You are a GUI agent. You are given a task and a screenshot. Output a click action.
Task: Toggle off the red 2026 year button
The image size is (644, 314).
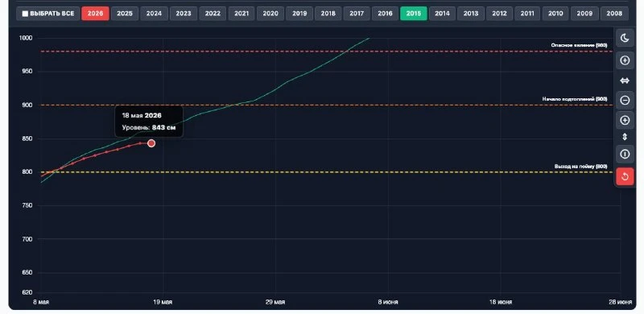[95, 14]
